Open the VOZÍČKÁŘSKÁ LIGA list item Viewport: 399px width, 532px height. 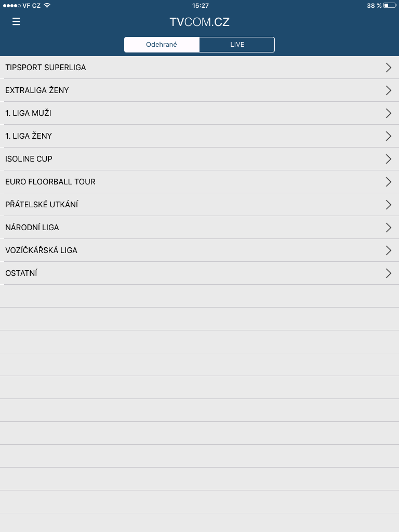pyautogui.click(x=199, y=250)
